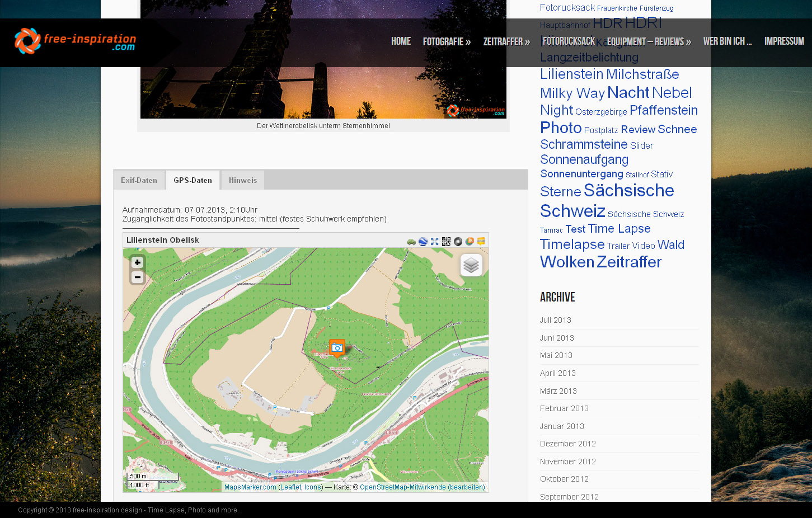Click the Osterzgebirge tag
Image resolution: width=812 pixels, height=518 pixels.
(601, 112)
